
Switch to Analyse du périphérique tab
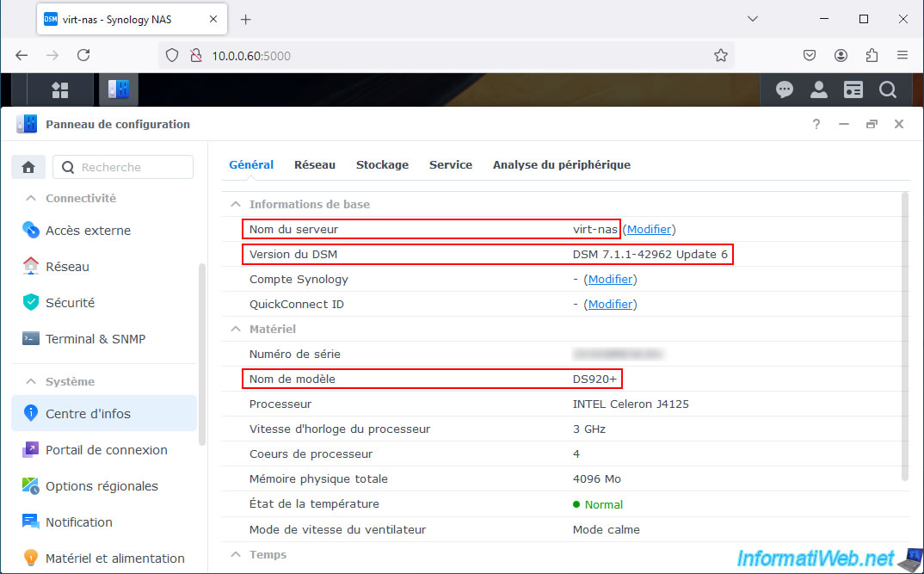point(562,165)
